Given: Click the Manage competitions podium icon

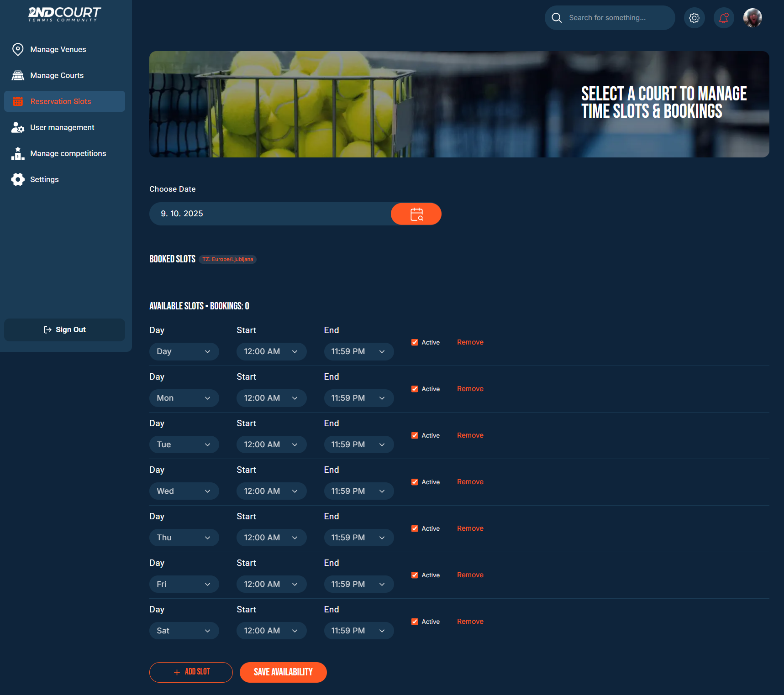Looking at the screenshot, I should point(18,153).
